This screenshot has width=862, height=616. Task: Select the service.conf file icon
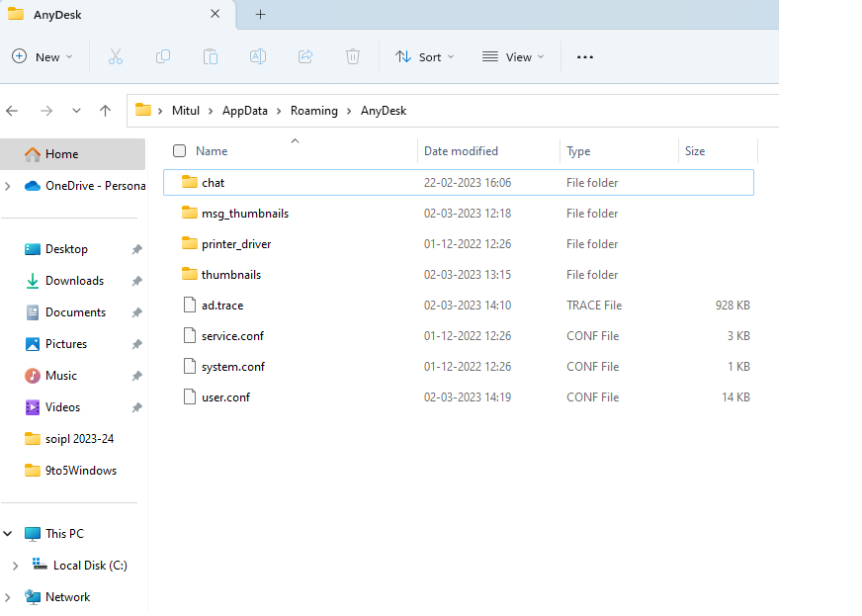coord(190,335)
